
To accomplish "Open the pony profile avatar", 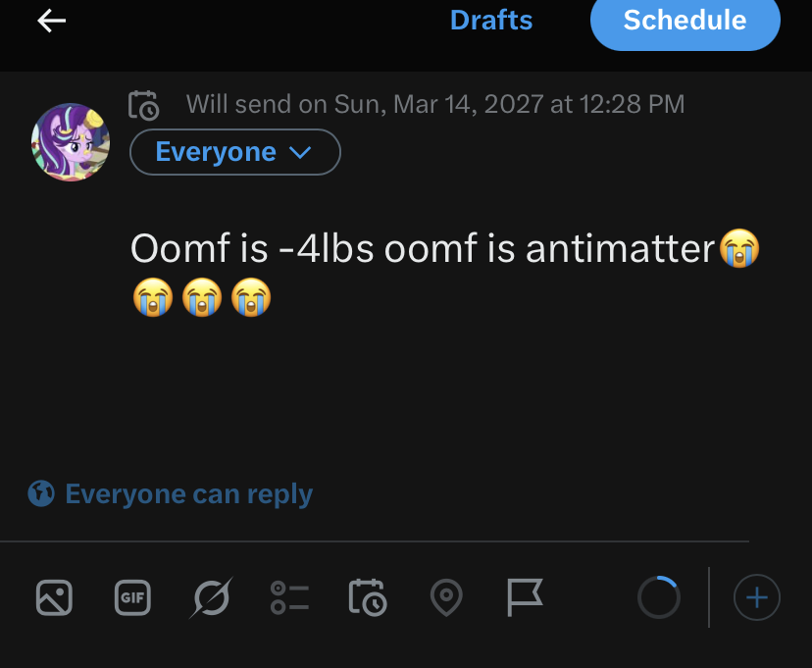I will pos(71,142).
